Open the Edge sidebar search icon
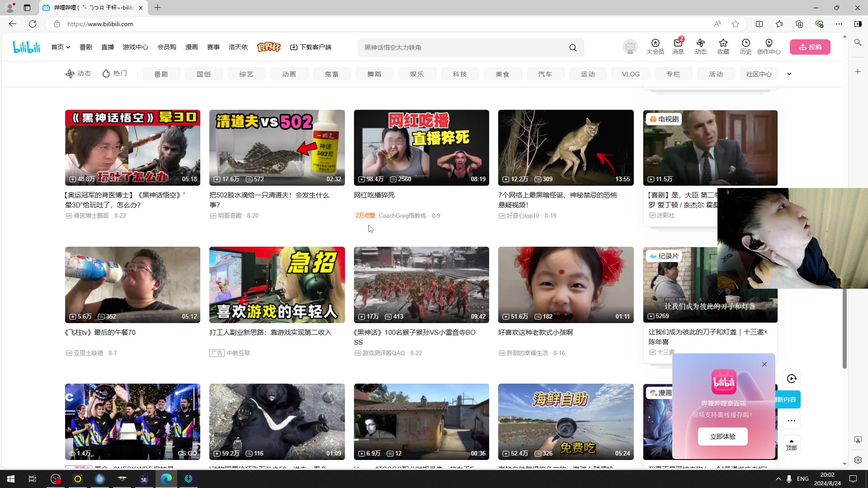 pos(858,42)
